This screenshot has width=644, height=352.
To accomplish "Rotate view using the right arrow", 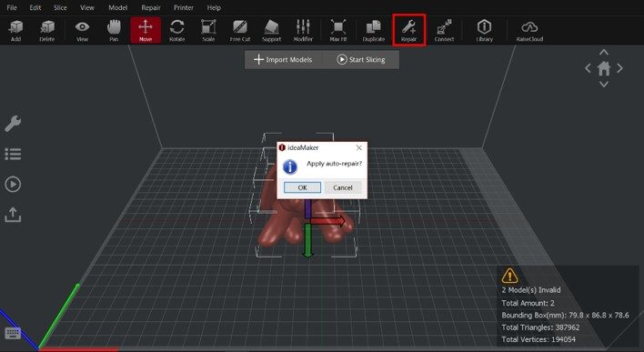I will (x=619, y=68).
